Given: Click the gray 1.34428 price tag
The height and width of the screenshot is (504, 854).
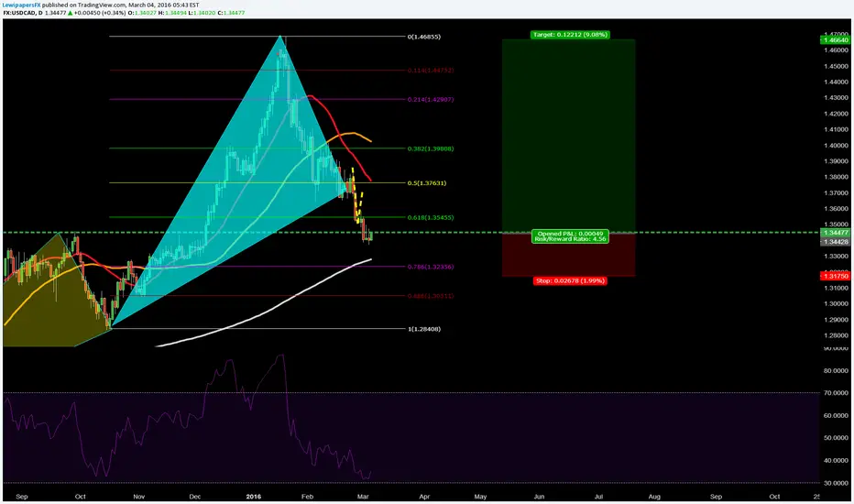Looking at the screenshot, I should (836, 241).
